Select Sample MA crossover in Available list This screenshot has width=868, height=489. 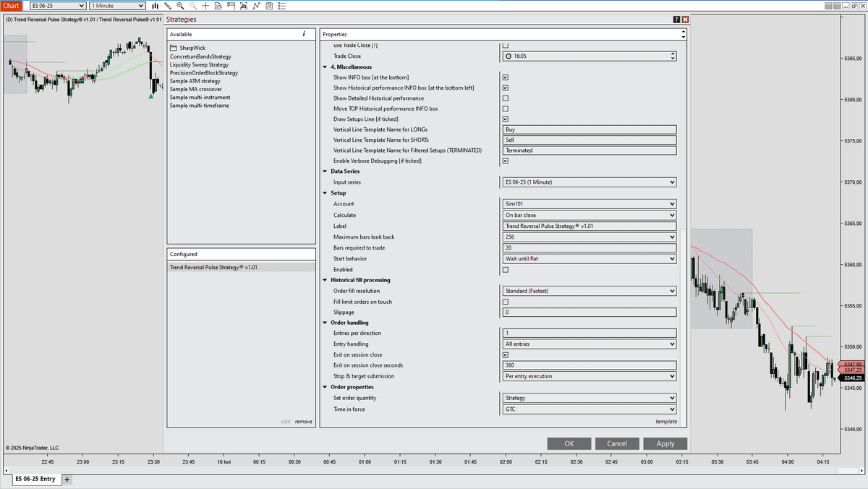(x=195, y=89)
